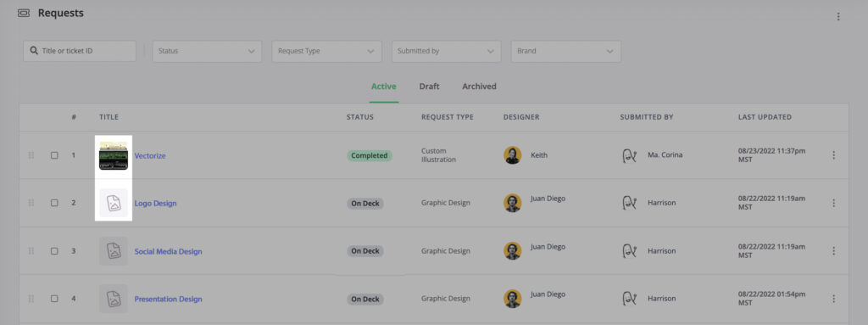The width and height of the screenshot is (868, 325).
Task: Click the 08/23/2022 11:37pm MST timestamp
Action: point(771,155)
